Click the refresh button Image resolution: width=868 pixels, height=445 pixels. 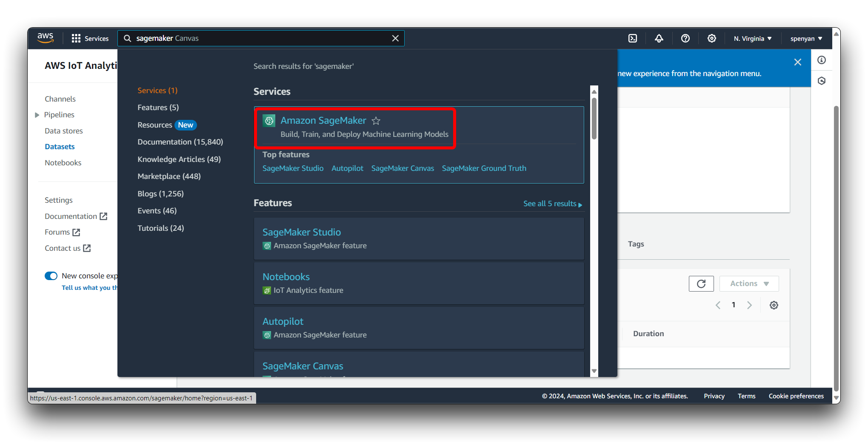[x=701, y=283]
